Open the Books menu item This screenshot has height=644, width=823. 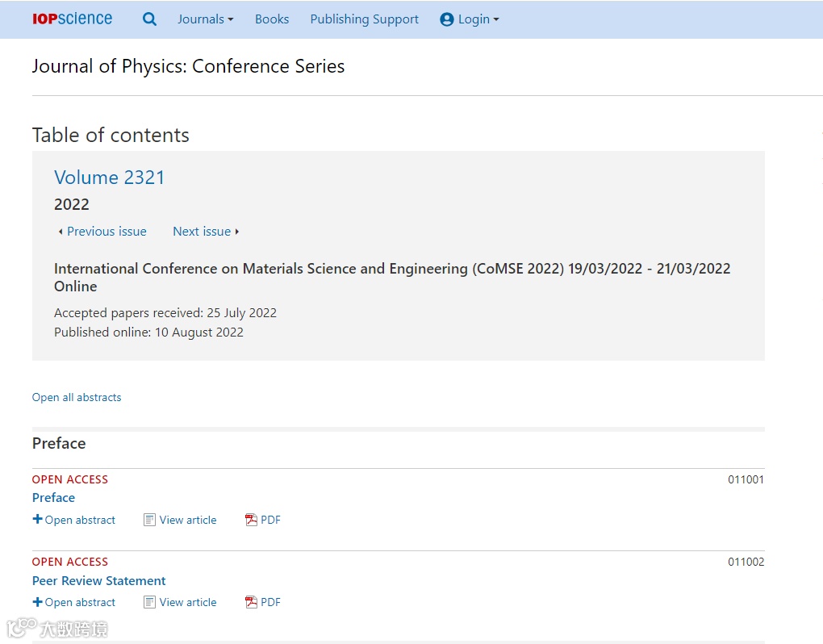272,19
